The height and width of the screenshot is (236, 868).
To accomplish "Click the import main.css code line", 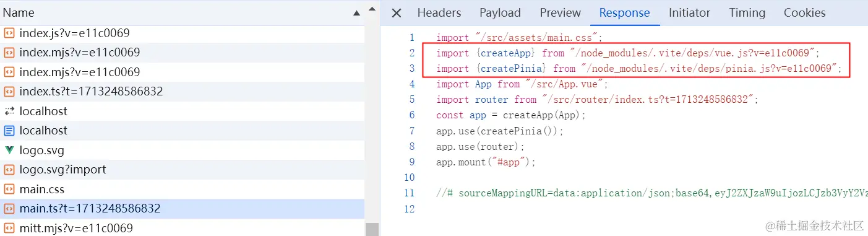I will point(519,38).
